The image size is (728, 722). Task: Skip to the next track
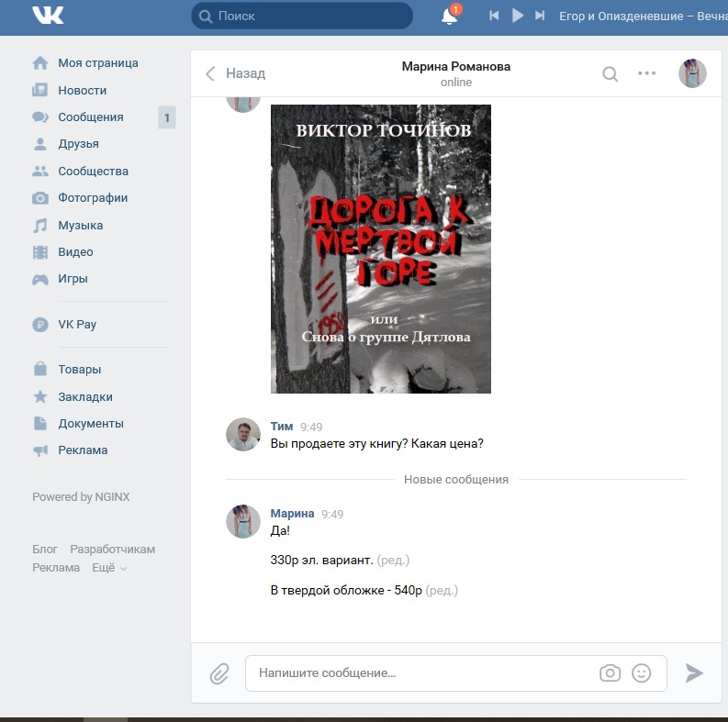tap(541, 16)
